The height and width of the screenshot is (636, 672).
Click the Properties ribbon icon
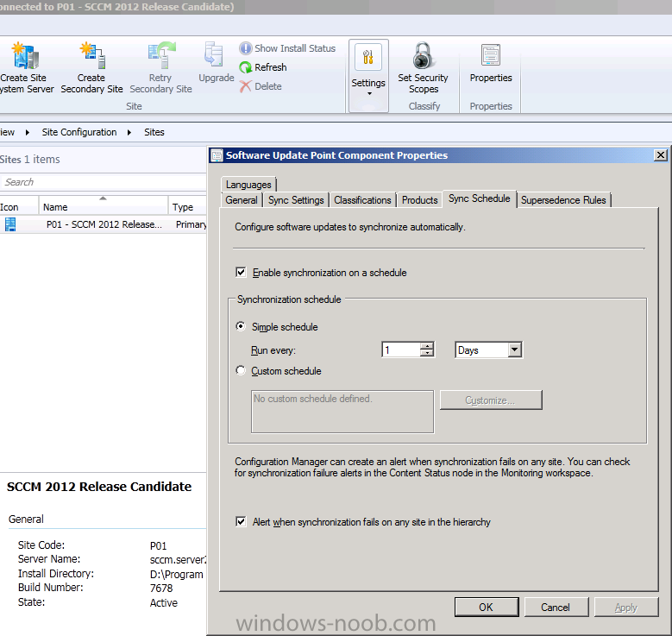pyautogui.click(x=491, y=55)
